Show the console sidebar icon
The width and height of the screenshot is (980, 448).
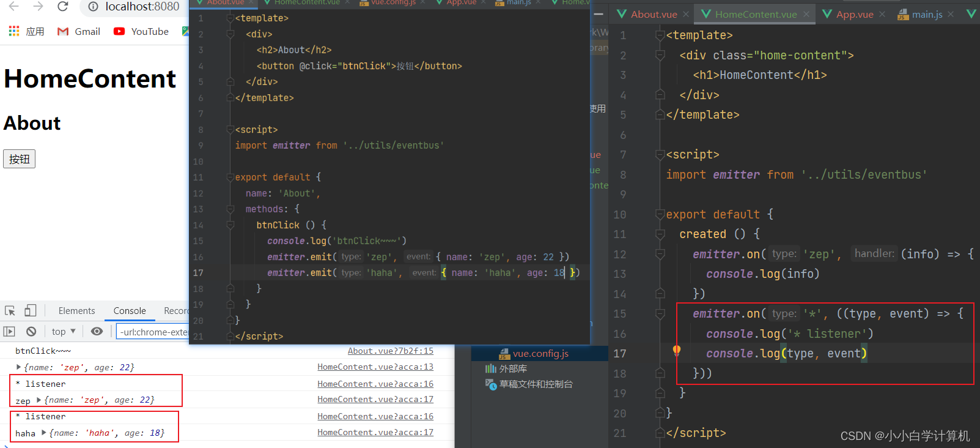9,331
